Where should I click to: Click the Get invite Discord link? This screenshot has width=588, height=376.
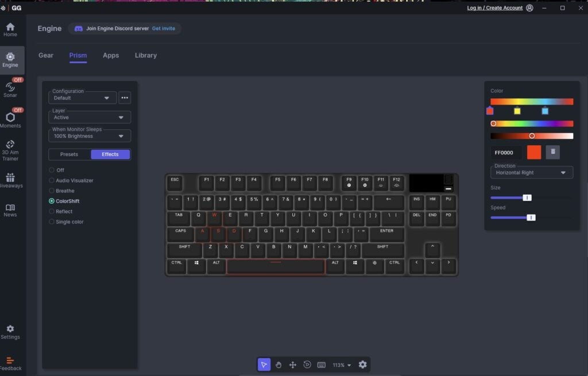pos(164,28)
